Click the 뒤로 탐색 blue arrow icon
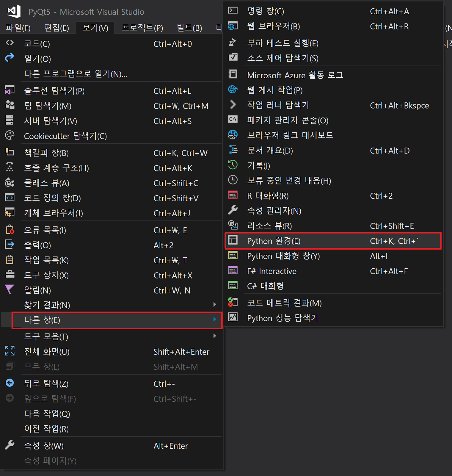 tap(10, 383)
